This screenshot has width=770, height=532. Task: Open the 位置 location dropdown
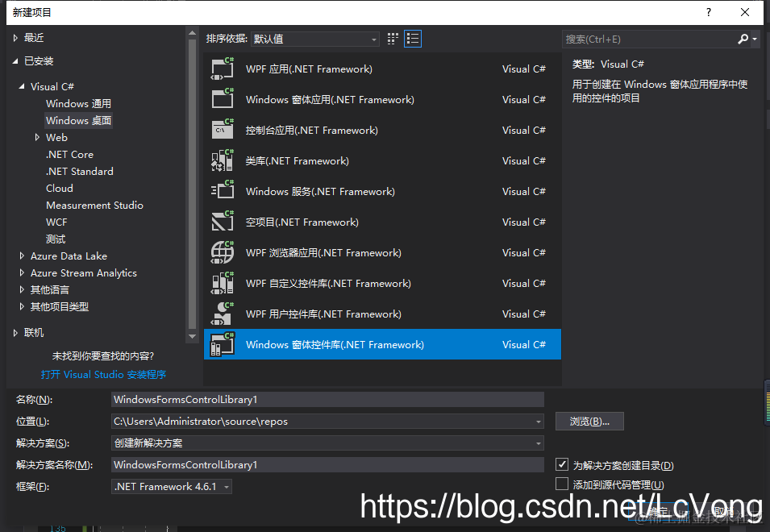click(539, 422)
